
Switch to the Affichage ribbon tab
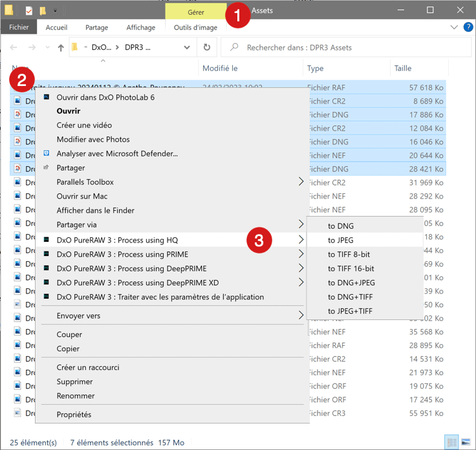pos(141,28)
